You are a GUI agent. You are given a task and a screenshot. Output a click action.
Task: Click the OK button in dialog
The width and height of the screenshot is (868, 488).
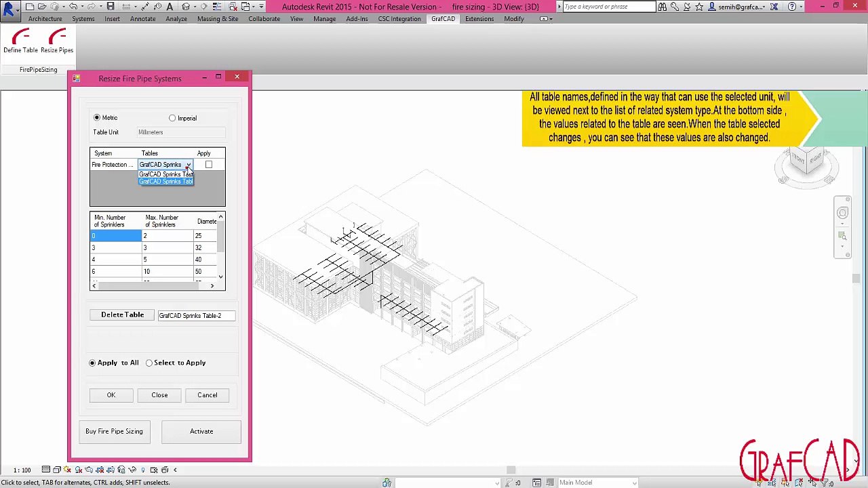coord(111,395)
